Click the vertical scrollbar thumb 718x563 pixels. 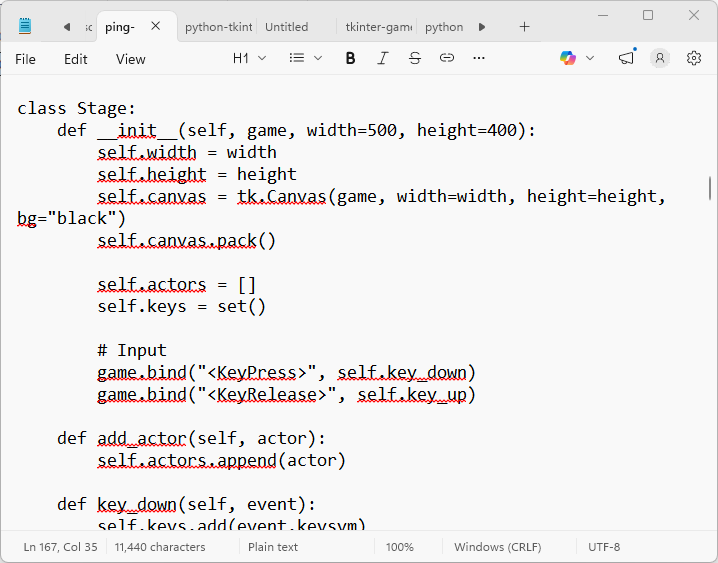click(710, 188)
